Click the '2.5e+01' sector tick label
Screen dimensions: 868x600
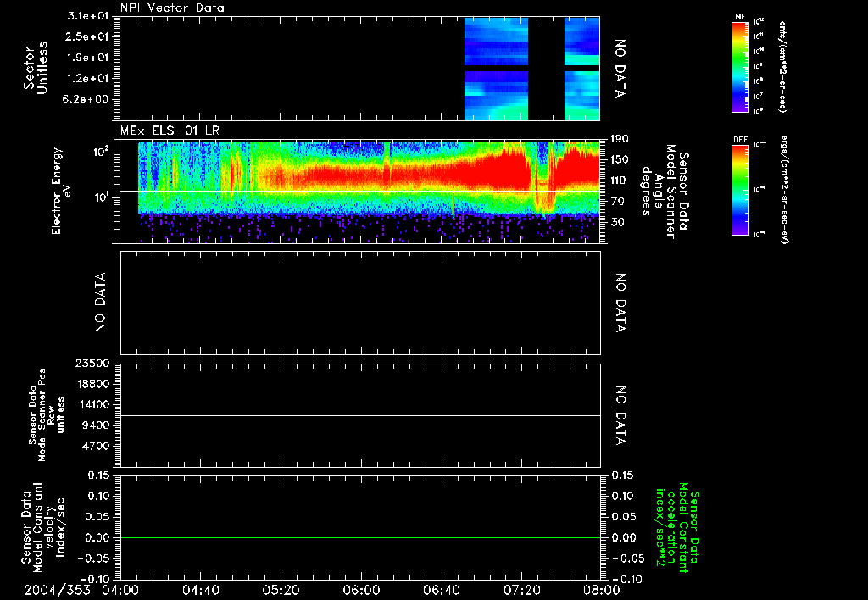pos(88,36)
